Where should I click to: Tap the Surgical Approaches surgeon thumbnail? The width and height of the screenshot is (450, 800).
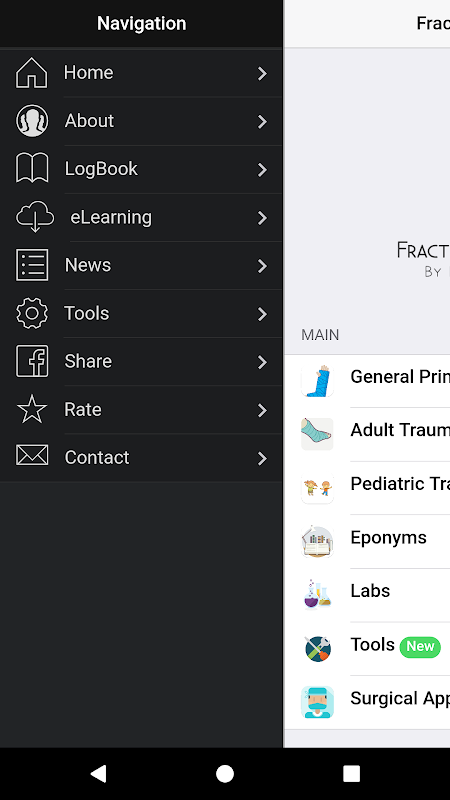[317, 702]
